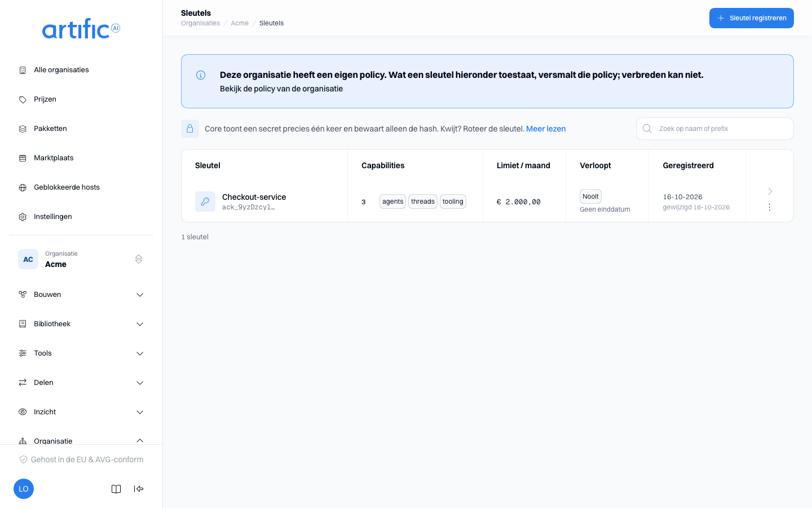This screenshot has width=812, height=508.
Task: Click the Instellingen gear icon
Action: click(23, 217)
